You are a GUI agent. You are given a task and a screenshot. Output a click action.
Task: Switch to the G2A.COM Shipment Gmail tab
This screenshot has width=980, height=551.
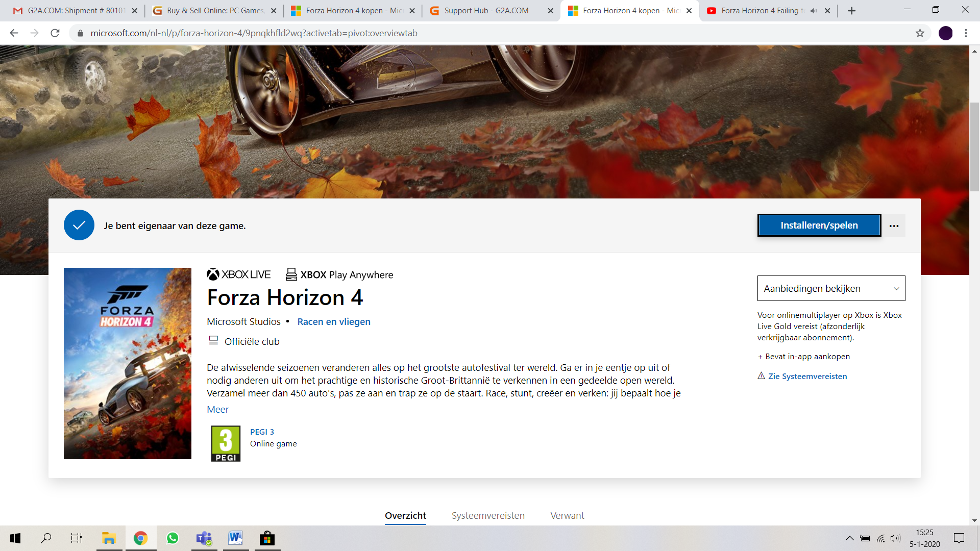pos(75,11)
